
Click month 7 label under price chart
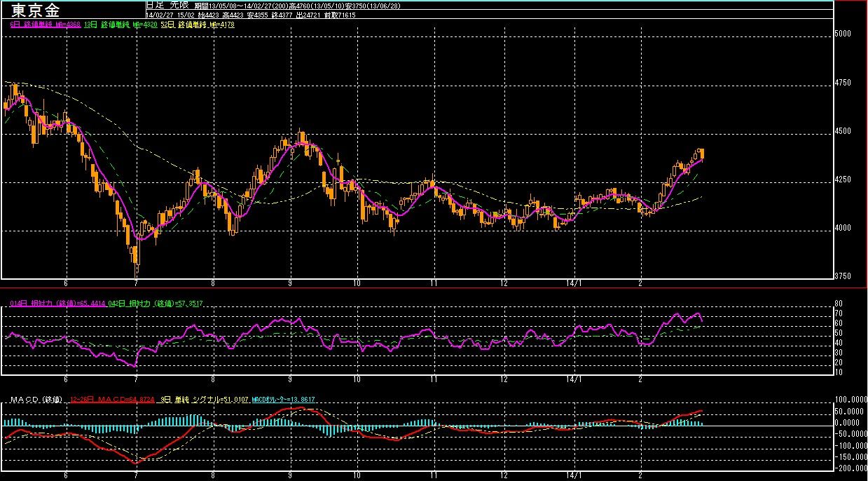(137, 283)
